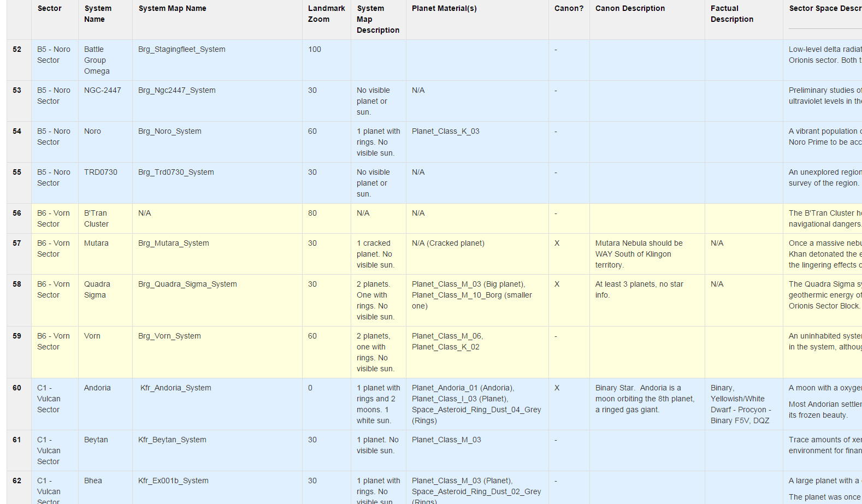Screen dimensions: 862x504
Task: Click the Kfr_Ex001b_System cell
Action: coord(217,488)
